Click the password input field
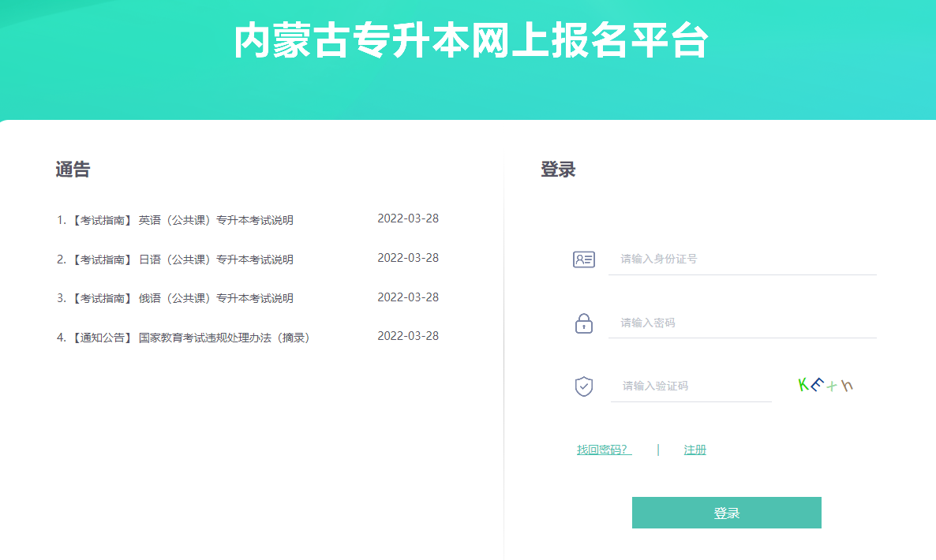The width and height of the screenshot is (936, 560). click(x=710, y=323)
